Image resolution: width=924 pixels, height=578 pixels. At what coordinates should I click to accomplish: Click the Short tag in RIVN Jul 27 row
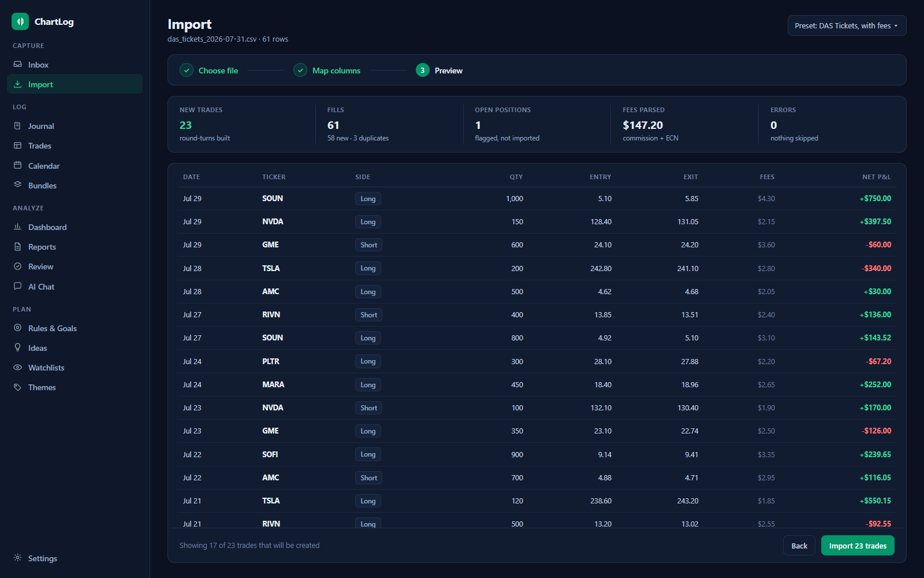pos(368,315)
